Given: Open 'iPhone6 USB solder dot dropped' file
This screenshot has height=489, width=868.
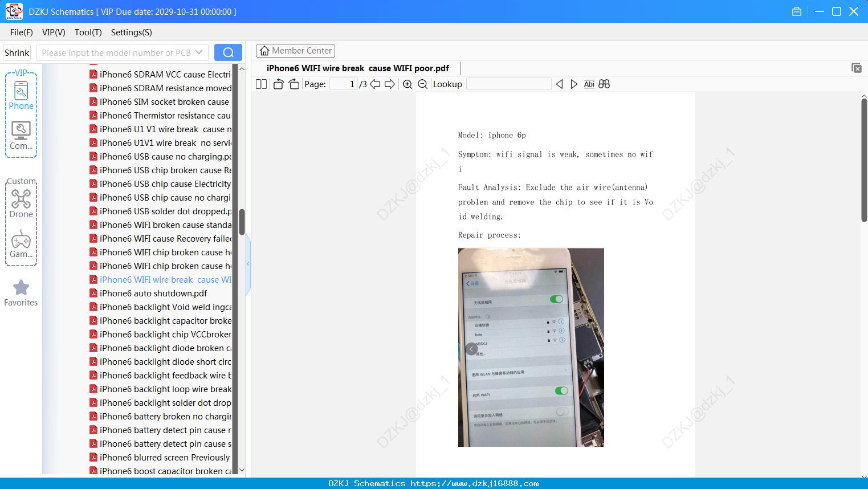Looking at the screenshot, I should point(166,211).
